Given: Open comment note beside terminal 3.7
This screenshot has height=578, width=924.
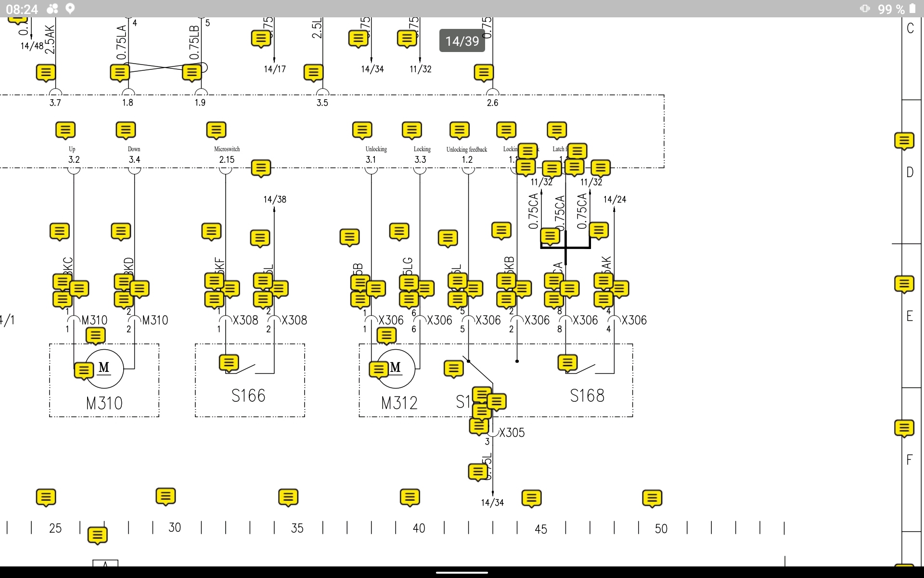Looking at the screenshot, I should [x=46, y=73].
